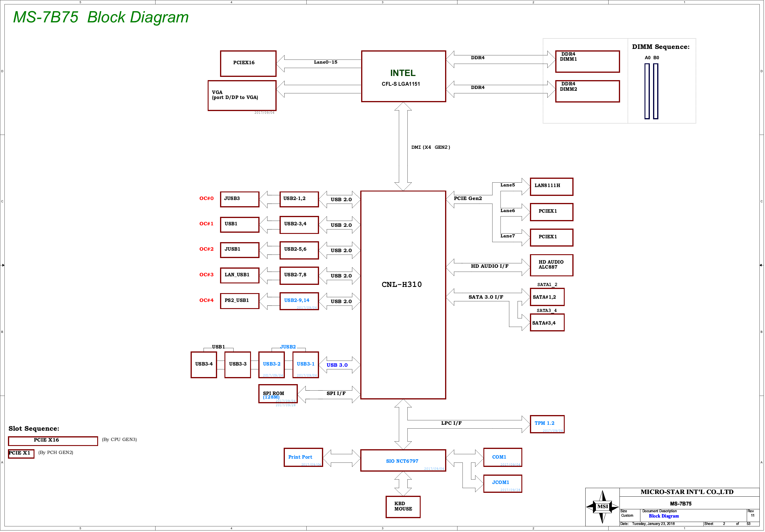This screenshot has width=765, height=532.
Task: Click the red OC#4 label
Action: 206,300
